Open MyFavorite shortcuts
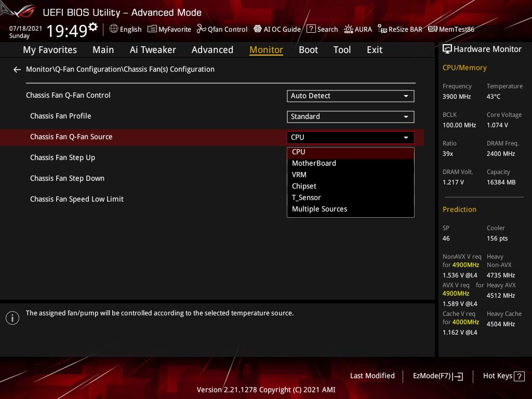Screen dimensions: 532x399 [x=169, y=29]
